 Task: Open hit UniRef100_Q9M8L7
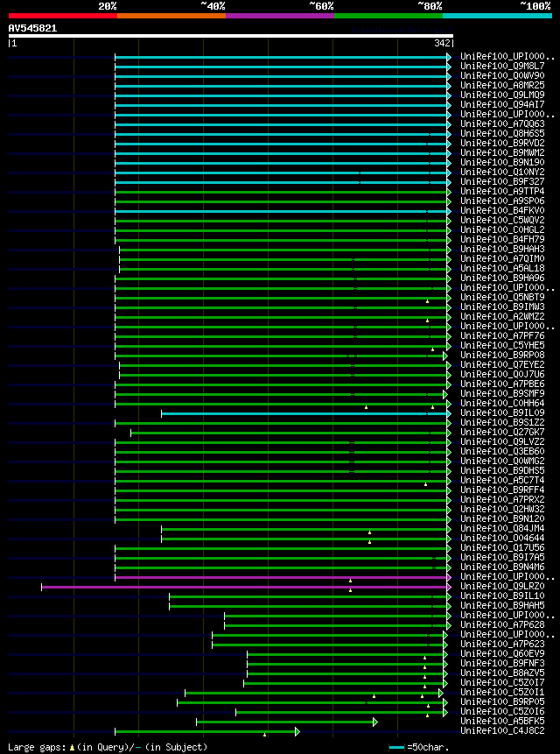tap(502, 67)
